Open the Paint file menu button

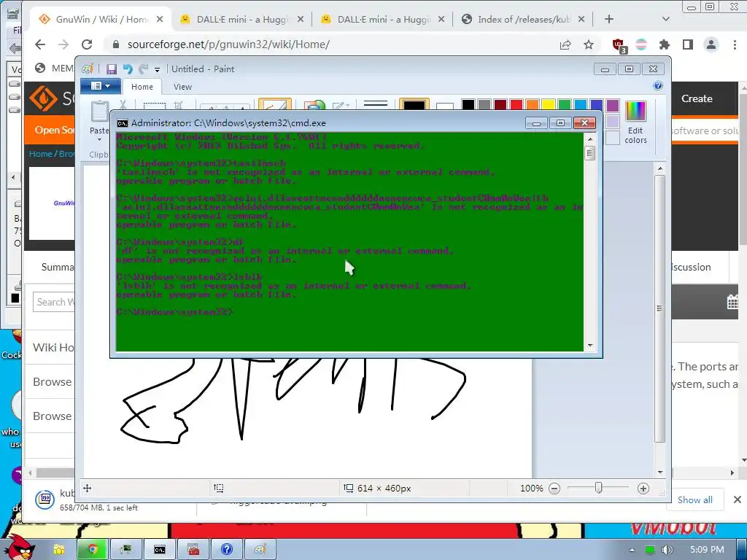click(99, 86)
